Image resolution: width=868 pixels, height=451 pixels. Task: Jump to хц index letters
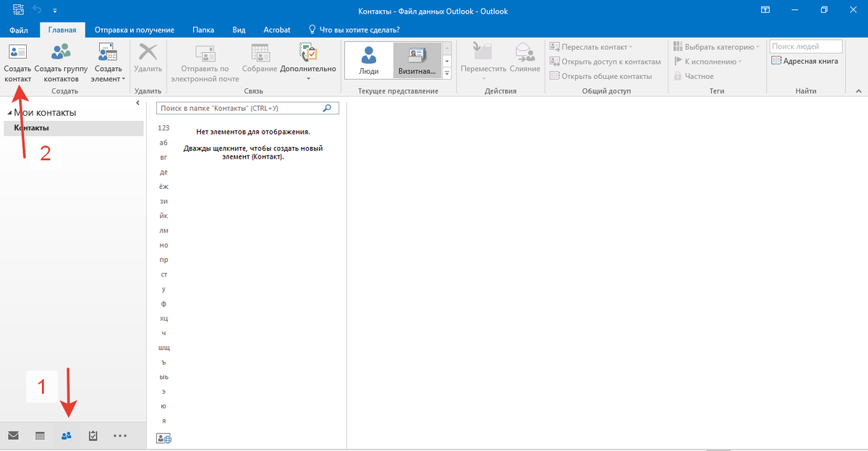coord(163,319)
